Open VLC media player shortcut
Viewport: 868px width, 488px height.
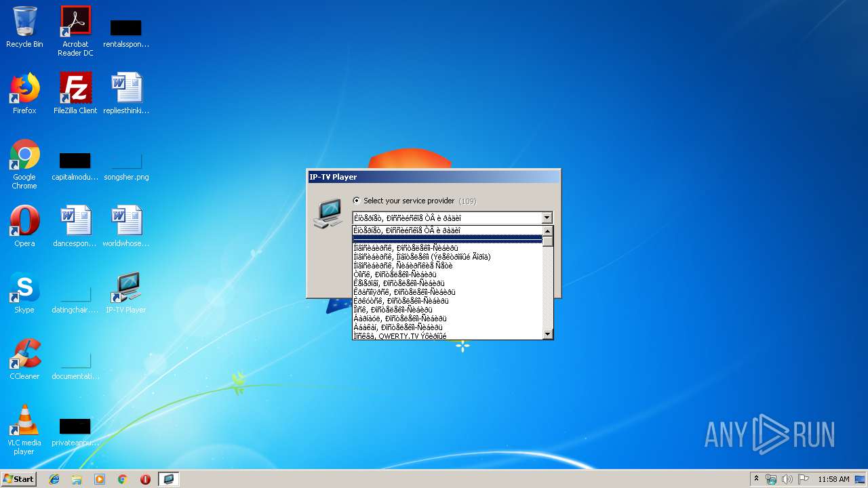[x=24, y=430]
